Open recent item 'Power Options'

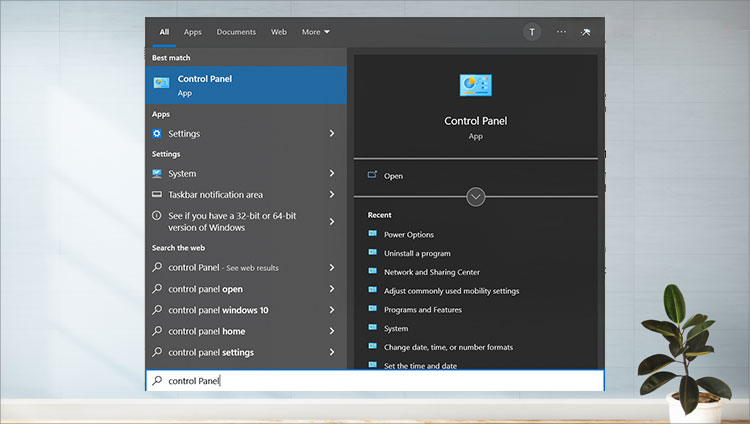tap(409, 234)
